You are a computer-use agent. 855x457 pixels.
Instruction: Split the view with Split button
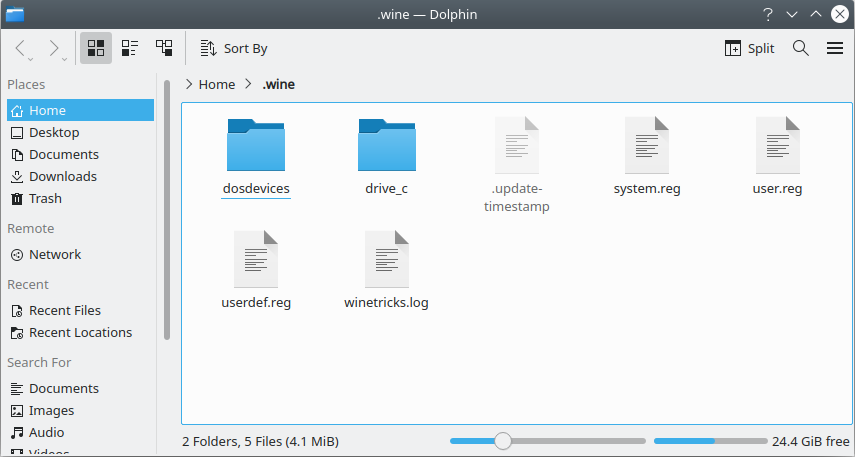point(749,49)
